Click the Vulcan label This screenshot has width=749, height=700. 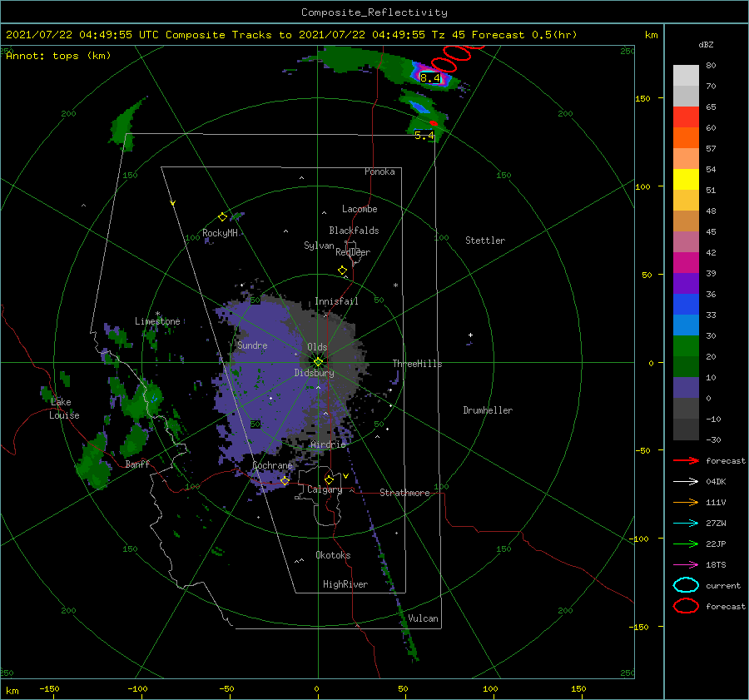(424, 618)
